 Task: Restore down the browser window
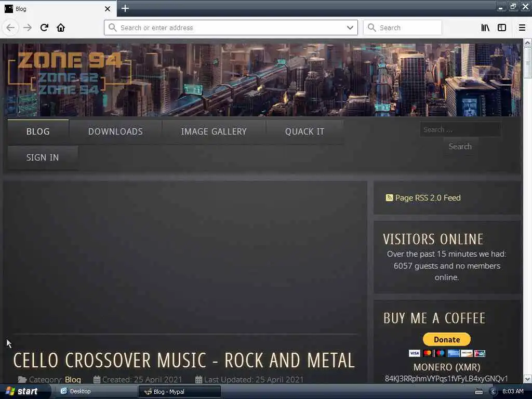pyautogui.click(x=513, y=7)
